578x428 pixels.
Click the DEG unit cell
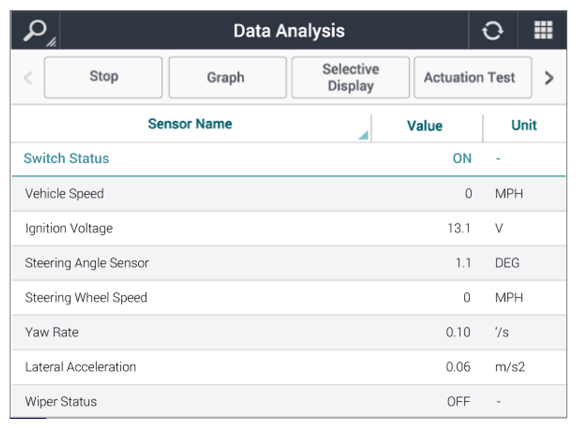[x=507, y=263]
